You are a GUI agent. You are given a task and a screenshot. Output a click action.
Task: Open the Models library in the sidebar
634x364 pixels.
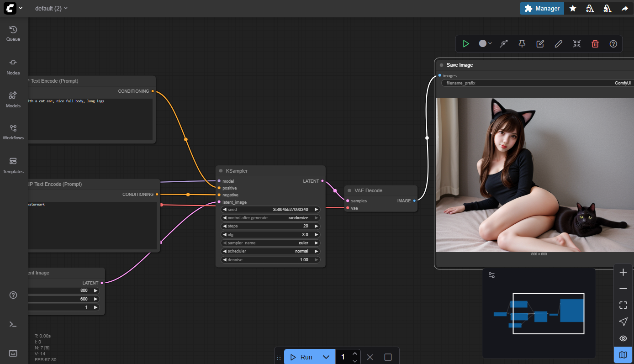tap(13, 99)
